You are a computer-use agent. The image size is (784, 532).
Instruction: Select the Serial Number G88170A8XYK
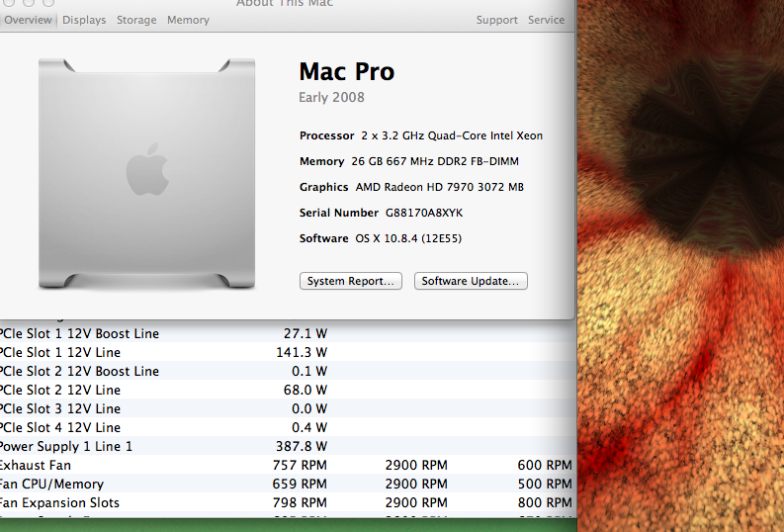click(381, 213)
